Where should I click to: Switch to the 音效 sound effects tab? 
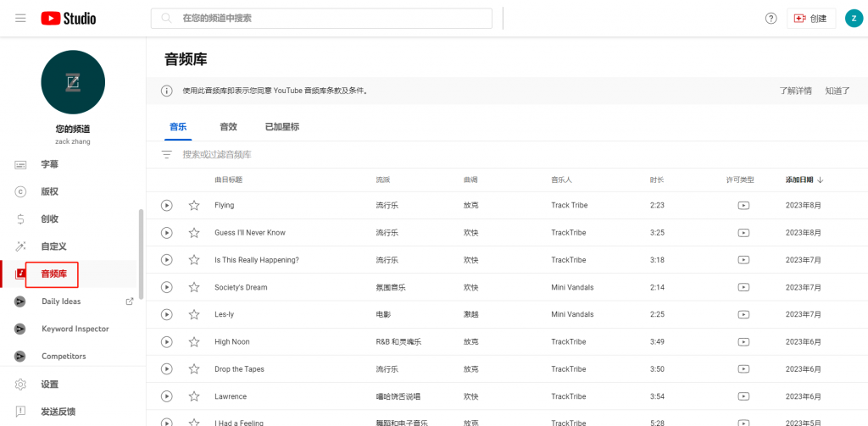pos(229,127)
